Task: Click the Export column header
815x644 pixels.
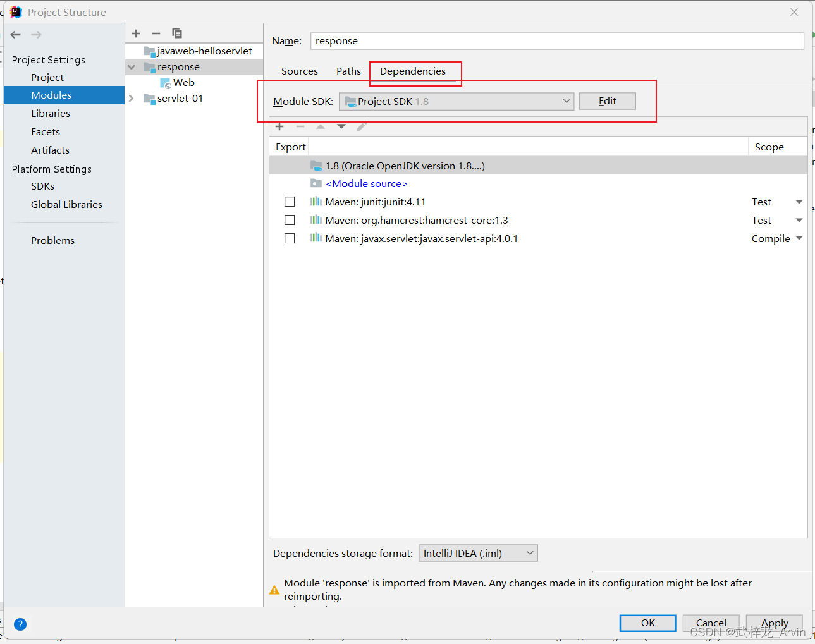Action: pyautogui.click(x=291, y=147)
